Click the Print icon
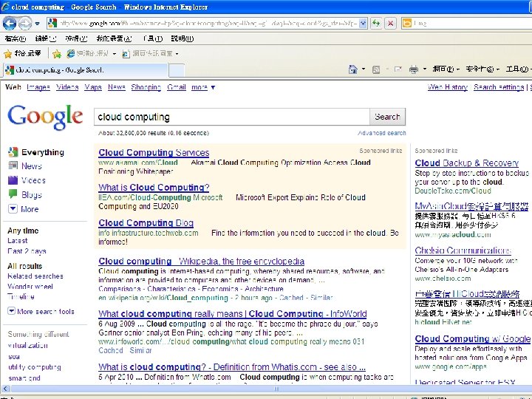The image size is (532, 399). coord(414,70)
